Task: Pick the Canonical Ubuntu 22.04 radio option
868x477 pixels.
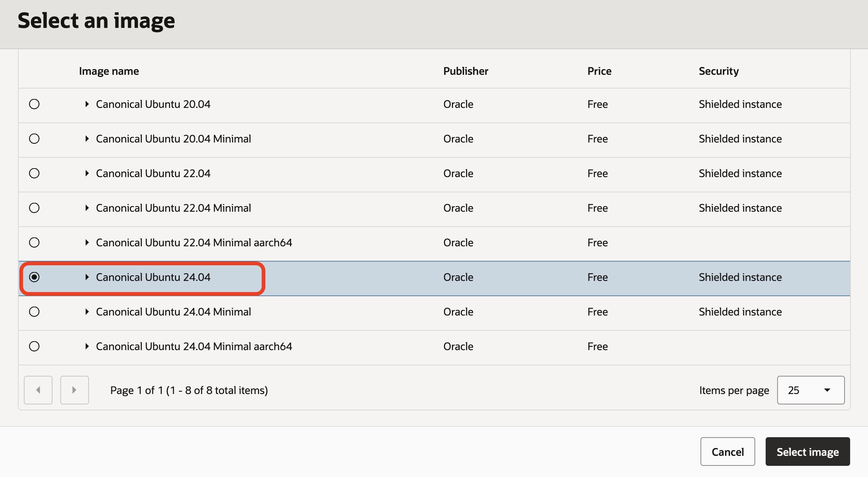Action: coord(34,173)
